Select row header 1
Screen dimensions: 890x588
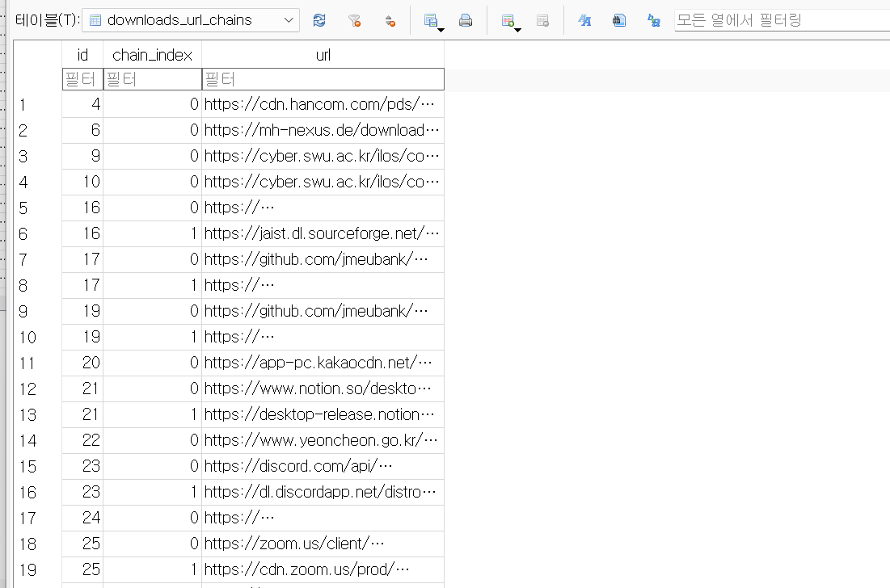38,104
